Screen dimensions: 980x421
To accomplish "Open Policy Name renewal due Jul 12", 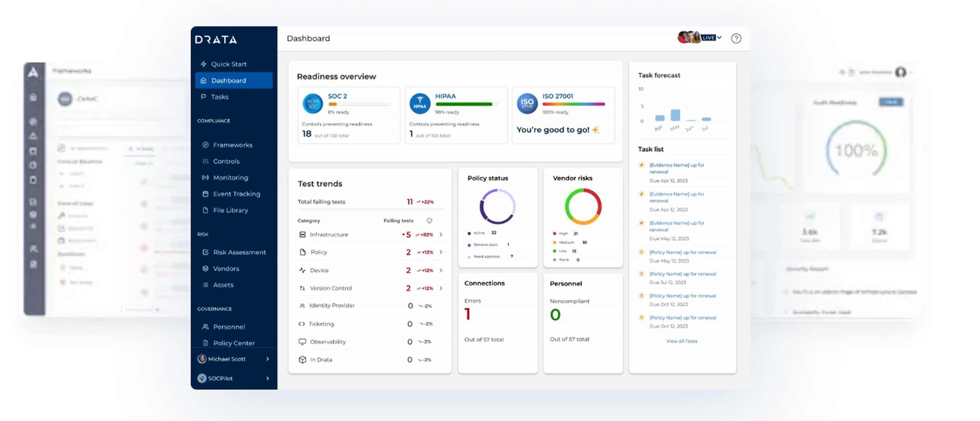I will (x=683, y=274).
